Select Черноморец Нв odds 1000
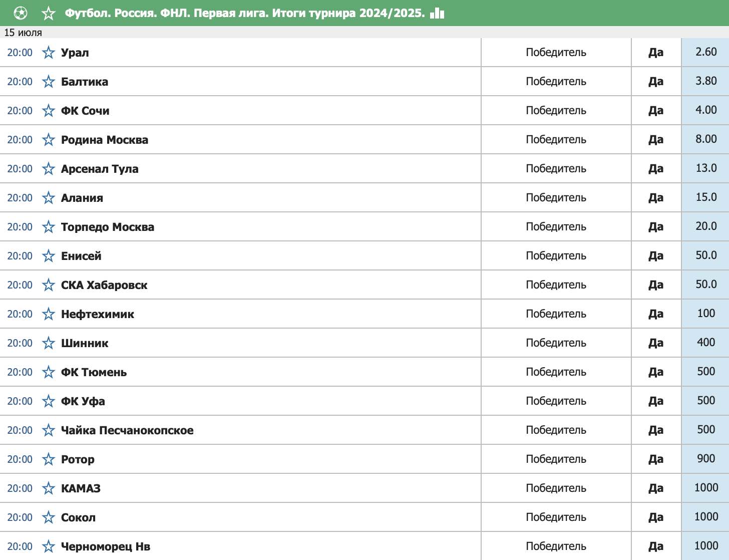729x560 pixels. click(x=705, y=546)
